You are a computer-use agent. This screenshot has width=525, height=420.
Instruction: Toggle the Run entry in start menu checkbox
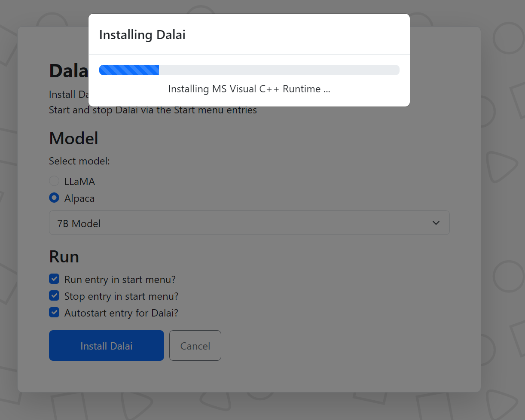pos(54,279)
